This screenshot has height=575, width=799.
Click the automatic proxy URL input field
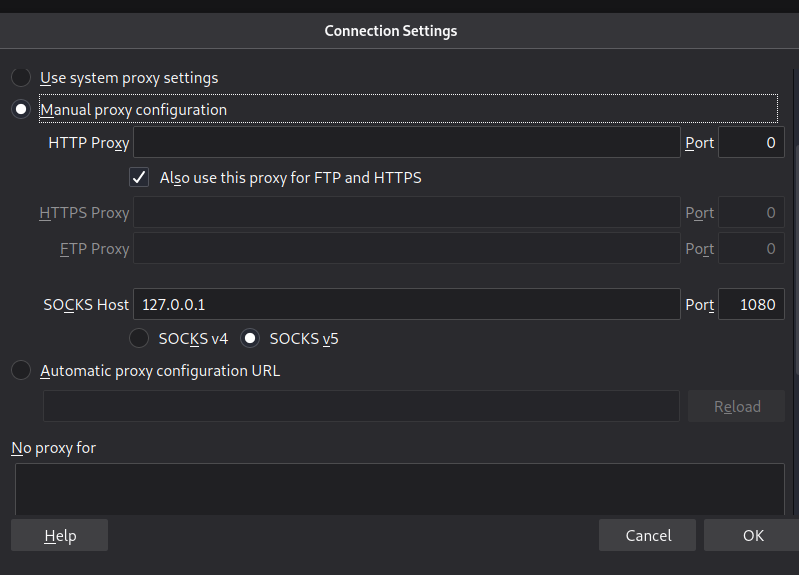point(361,406)
